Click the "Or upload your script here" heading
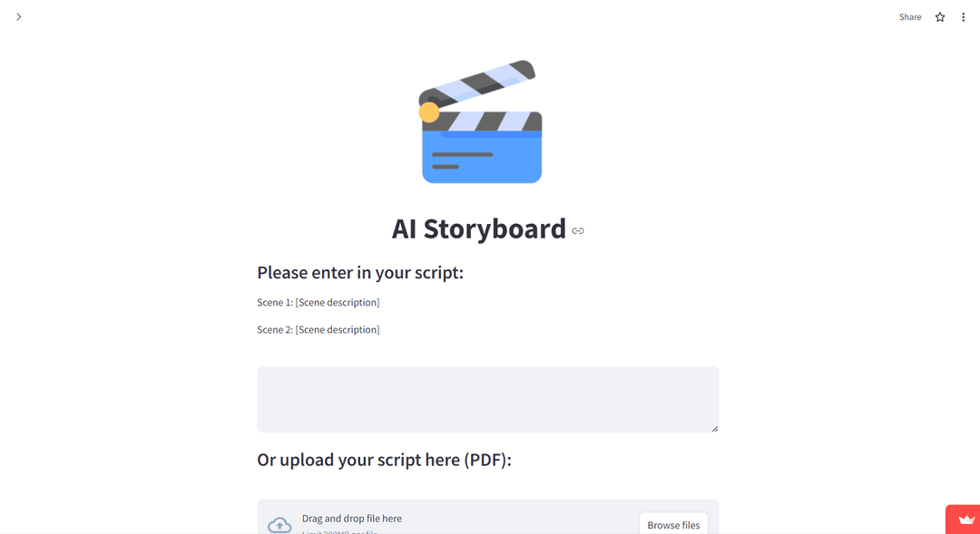Viewport: 980px width, 534px height. pyautogui.click(x=384, y=460)
